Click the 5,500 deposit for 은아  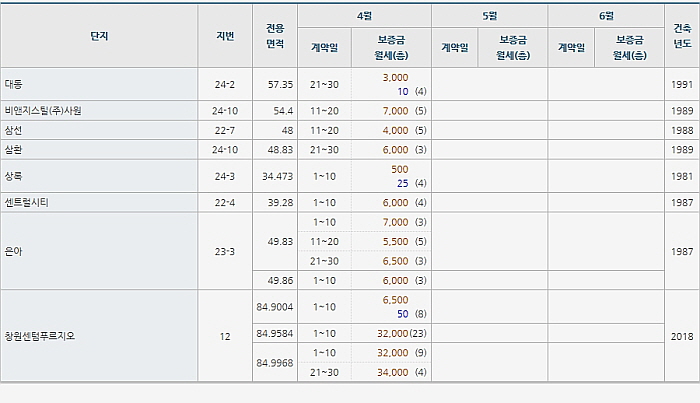[396, 241]
